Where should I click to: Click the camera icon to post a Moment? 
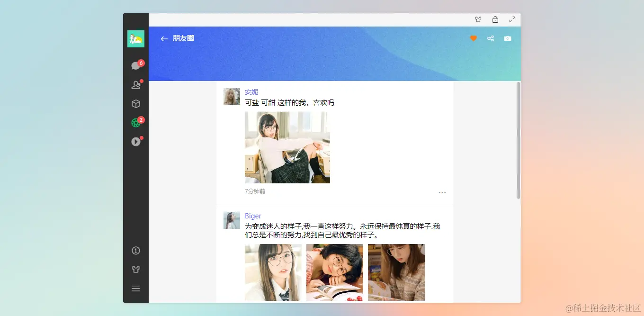(x=508, y=38)
